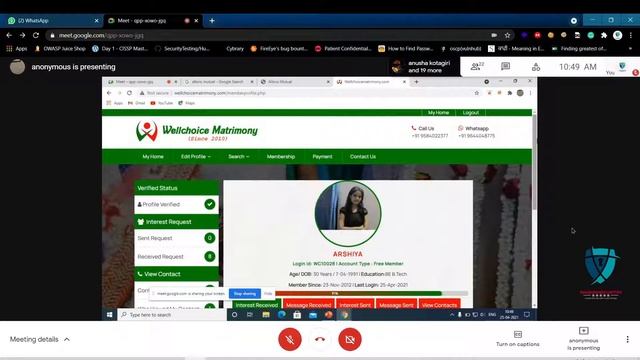Show hidden bookmarks overflow

click(631, 49)
